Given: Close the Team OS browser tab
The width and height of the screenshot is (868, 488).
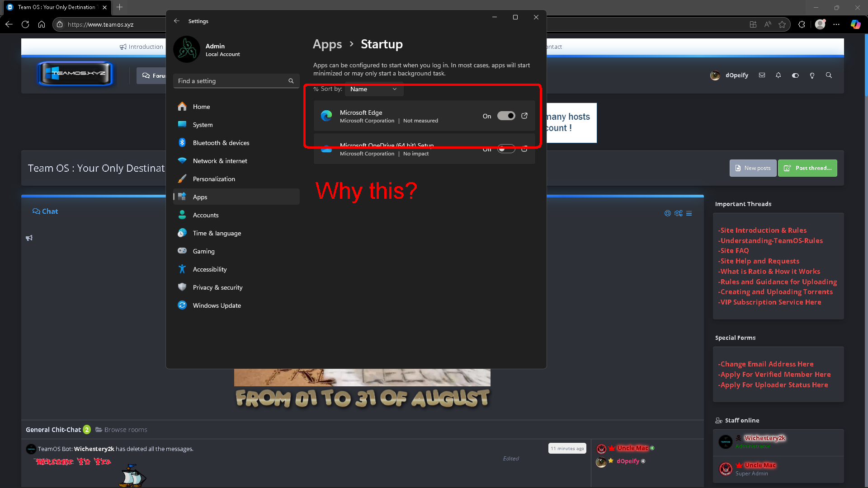Looking at the screenshot, I should (x=105, y=7).
